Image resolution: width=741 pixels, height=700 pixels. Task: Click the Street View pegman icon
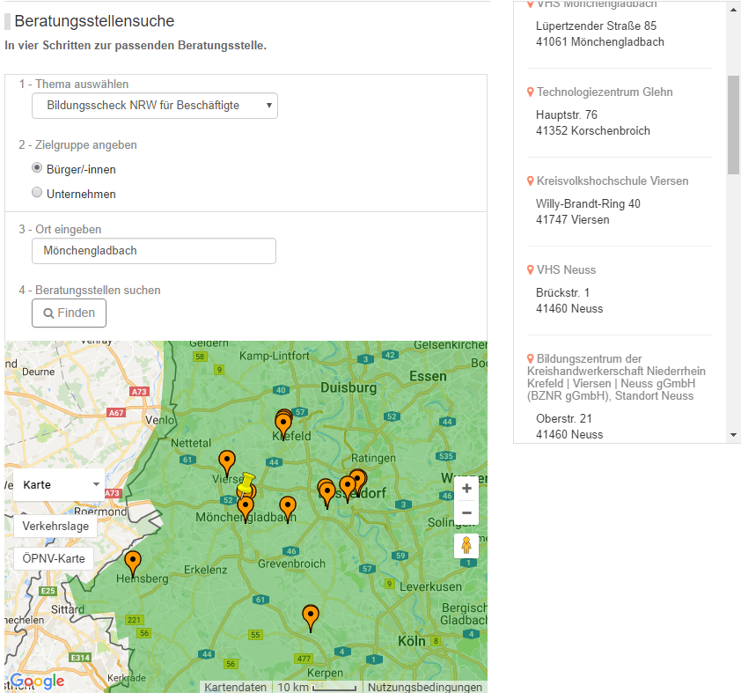coord(466,545)
